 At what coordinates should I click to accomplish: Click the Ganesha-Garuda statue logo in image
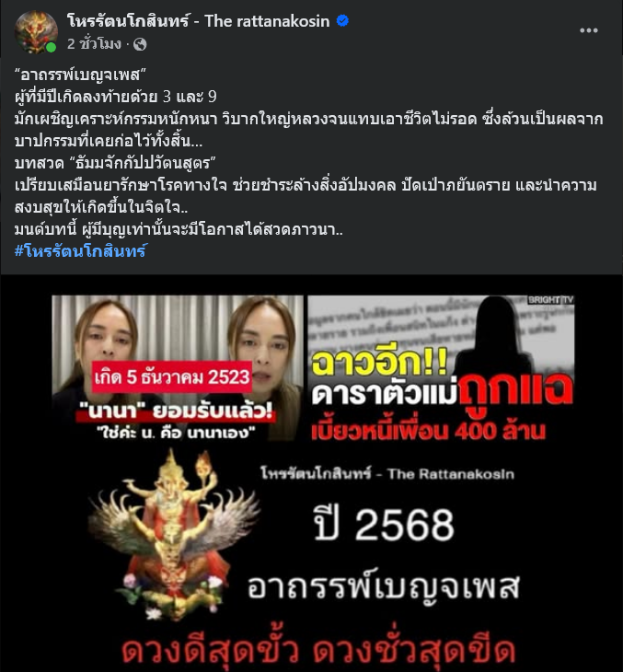coord(173,534)
